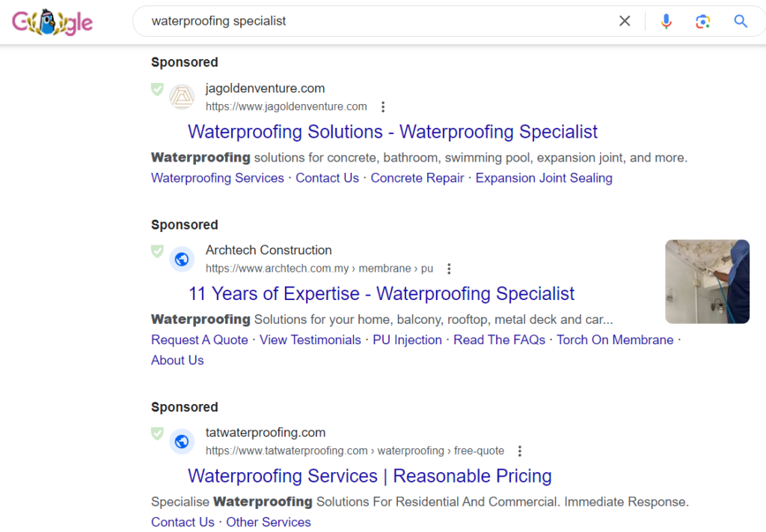Click the Archtech Construction globe icon
Screen dimensions: 766x532
pyautogui.click(x=181, y=260)
